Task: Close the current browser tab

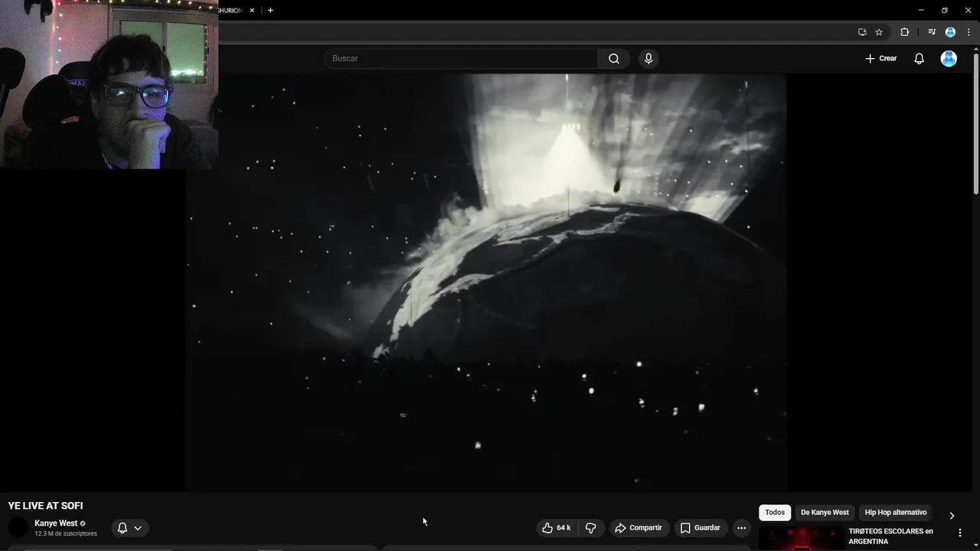Action: click(252, 11)
